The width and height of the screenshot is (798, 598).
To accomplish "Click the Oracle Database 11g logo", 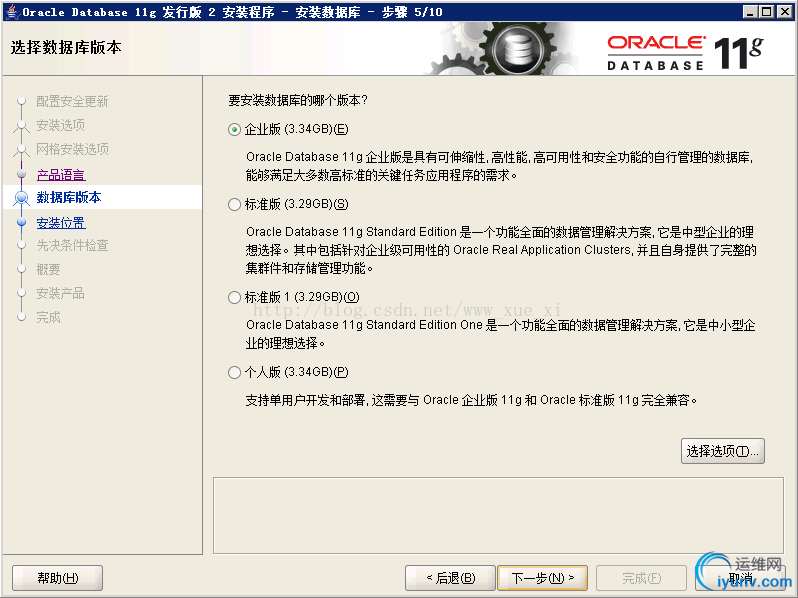I will (x=685, y=52).
